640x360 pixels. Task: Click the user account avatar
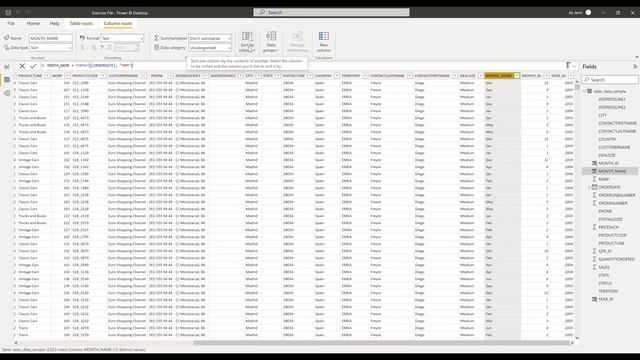pos(588,13)
